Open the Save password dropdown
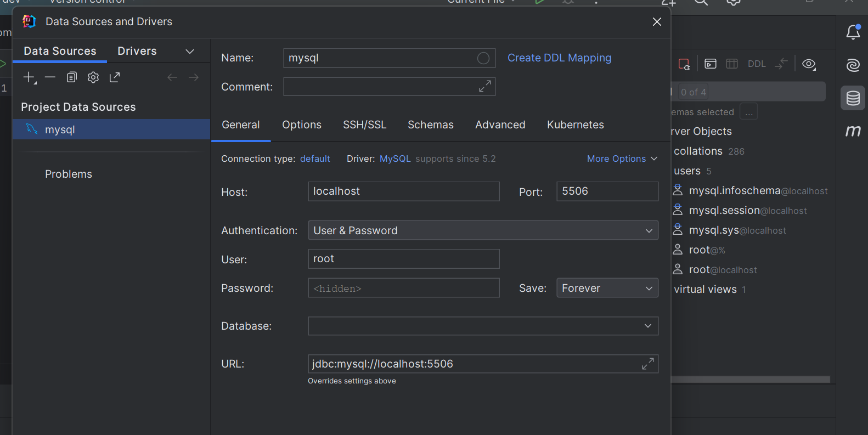868x435 pixels. [607, 288]
